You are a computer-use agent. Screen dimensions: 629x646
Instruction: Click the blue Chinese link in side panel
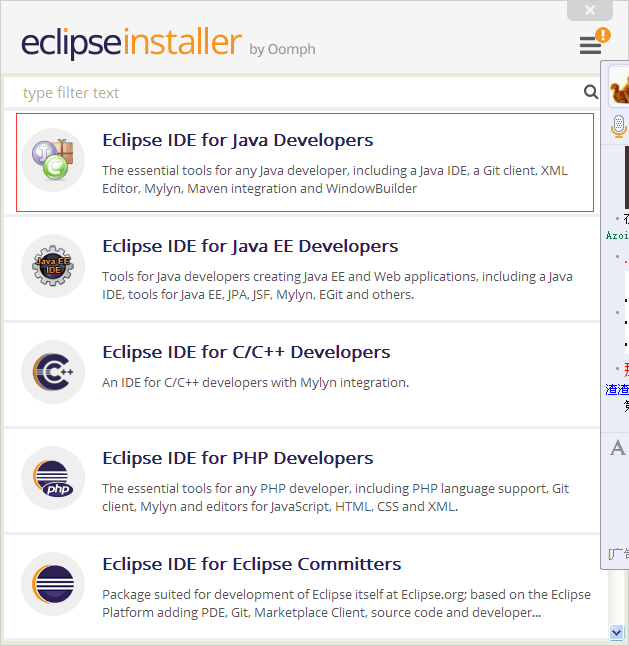[x=617, y=389]
